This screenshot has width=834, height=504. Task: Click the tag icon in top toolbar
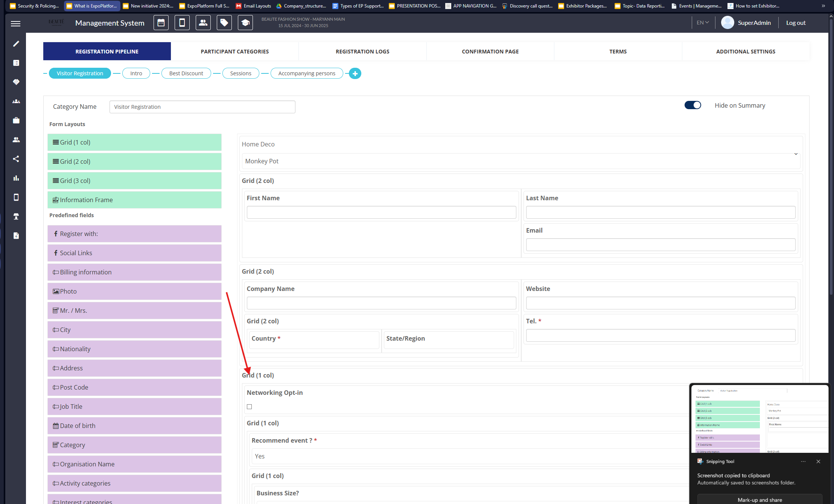click(x=224, y=23)
